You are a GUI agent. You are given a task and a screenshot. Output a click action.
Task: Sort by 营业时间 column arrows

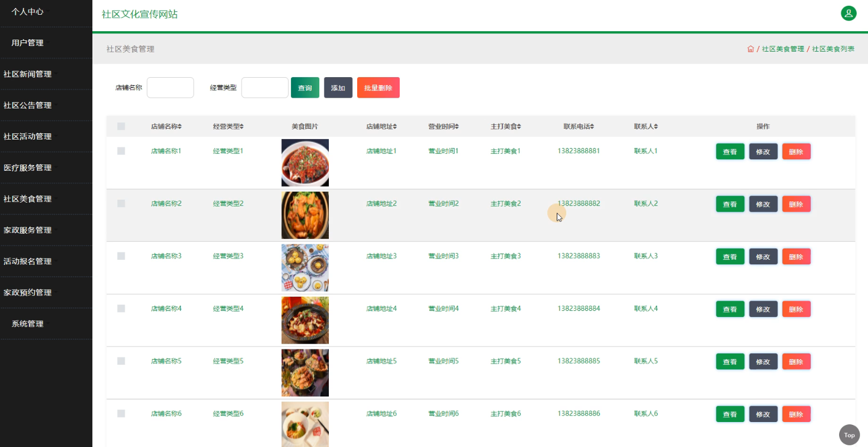[456, 126]
